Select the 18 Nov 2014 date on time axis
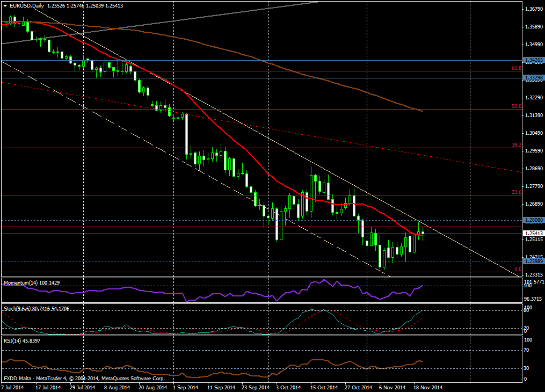Viewport: 545px width, 392px height. click(x=427, y=387)
